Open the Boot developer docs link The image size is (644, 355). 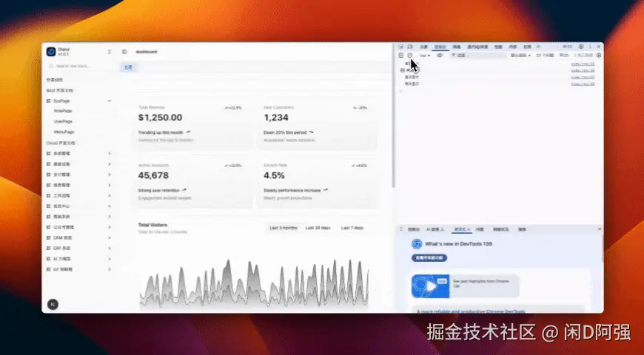click(59, 90)
